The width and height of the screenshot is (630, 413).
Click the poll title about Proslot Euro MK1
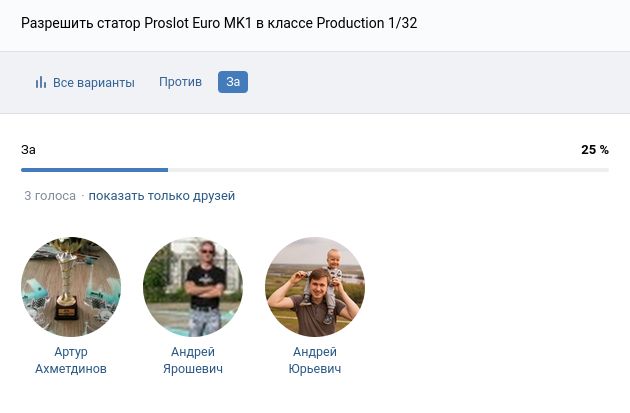pos(219,23)
